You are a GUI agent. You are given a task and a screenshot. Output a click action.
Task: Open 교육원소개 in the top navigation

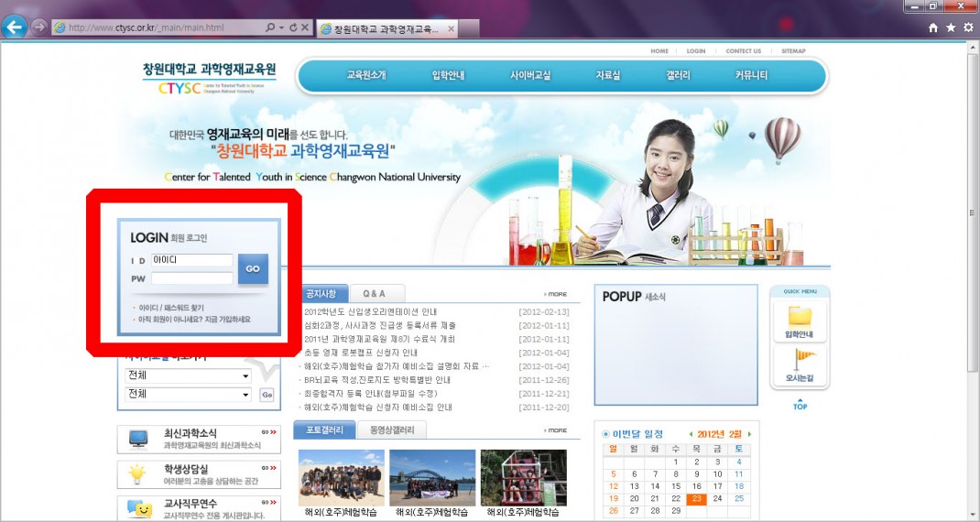click(x=366, y=76)
